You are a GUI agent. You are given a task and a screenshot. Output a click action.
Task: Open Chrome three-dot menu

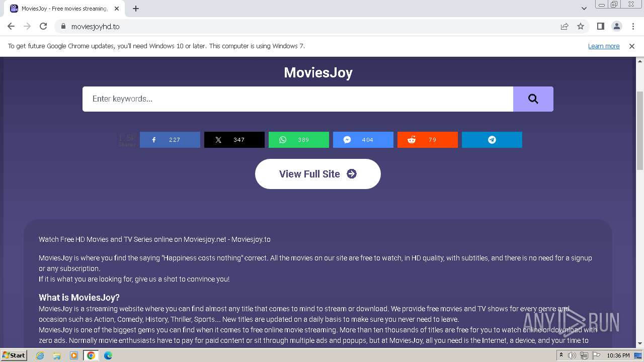[633, 26]
